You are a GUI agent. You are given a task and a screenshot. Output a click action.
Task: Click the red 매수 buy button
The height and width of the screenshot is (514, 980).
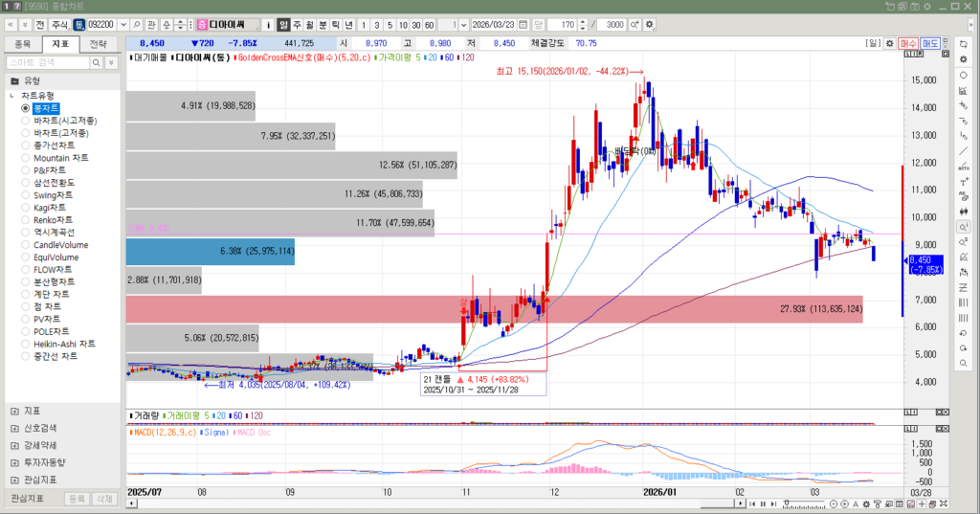(908, 43)
